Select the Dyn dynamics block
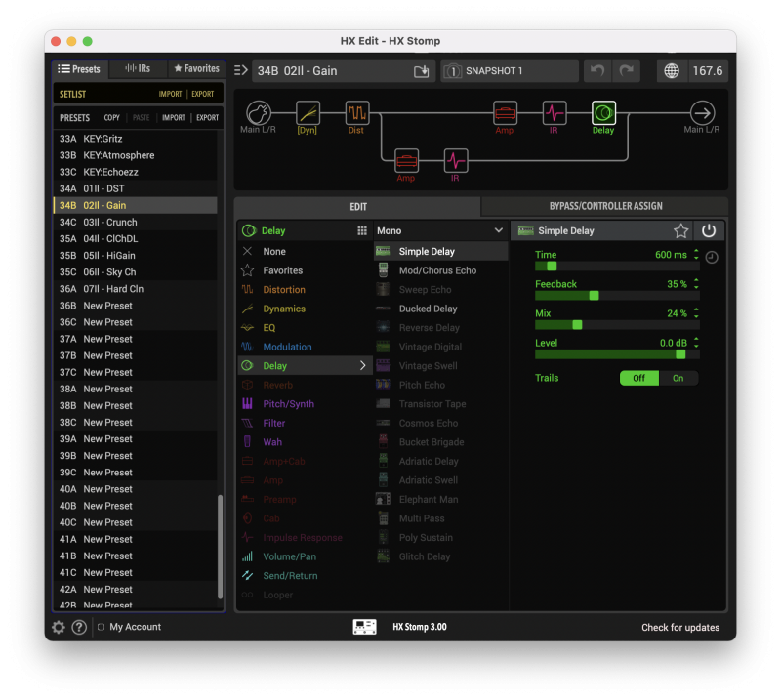 tap(308, 112)
